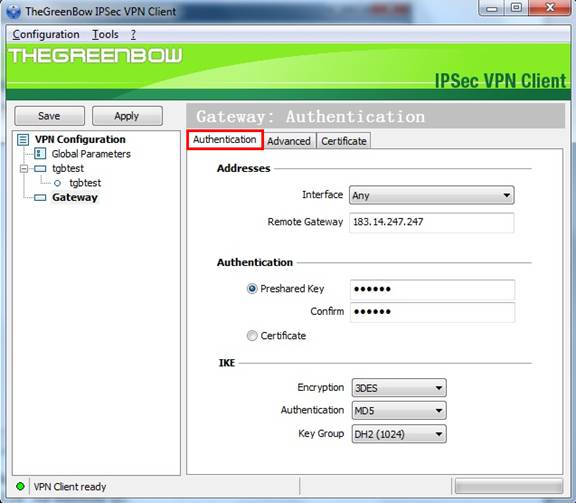Select the Certificate radio button
Image resolution: width=576 pixels, height=503 pixels.
tap(252, 335)
